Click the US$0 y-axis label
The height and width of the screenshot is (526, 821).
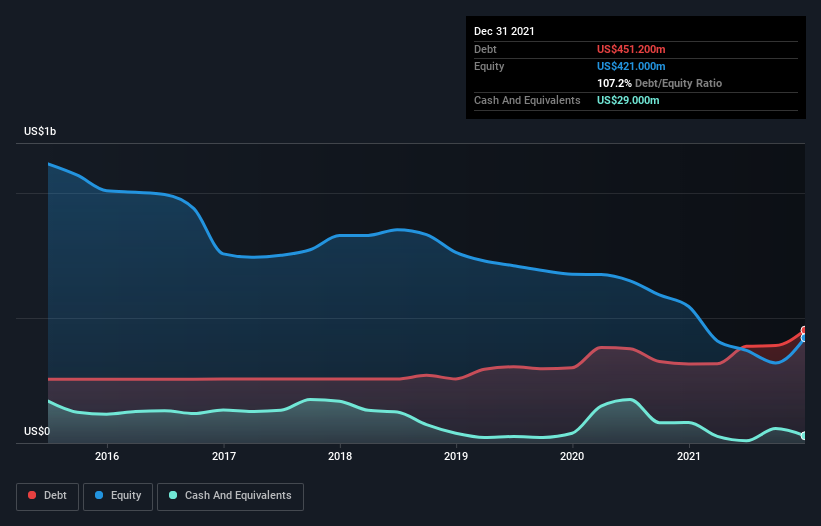coord(37,431)
